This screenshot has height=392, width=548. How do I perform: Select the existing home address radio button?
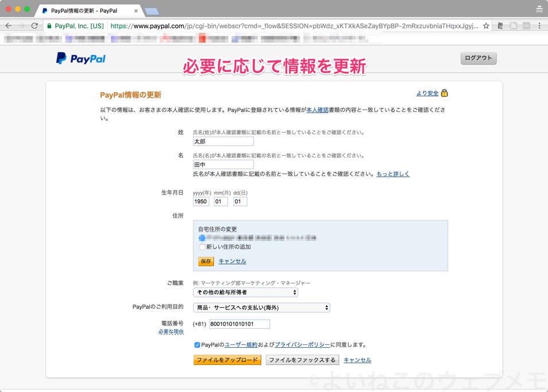pos(201,236)
